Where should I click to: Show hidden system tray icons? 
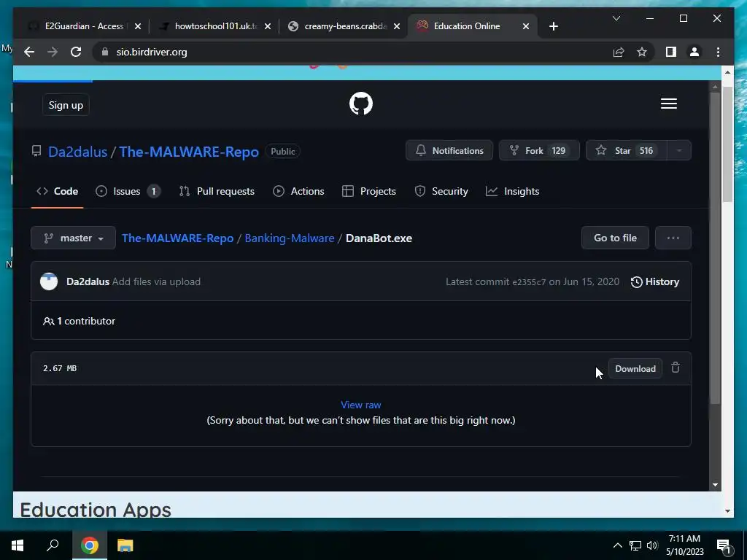(x=617, y=545)
